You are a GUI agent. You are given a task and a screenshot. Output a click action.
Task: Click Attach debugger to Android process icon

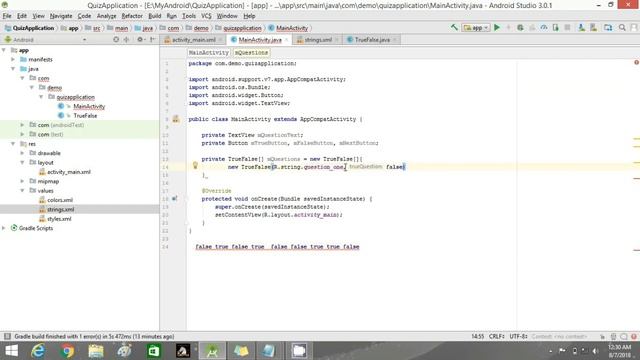[556, 27]
